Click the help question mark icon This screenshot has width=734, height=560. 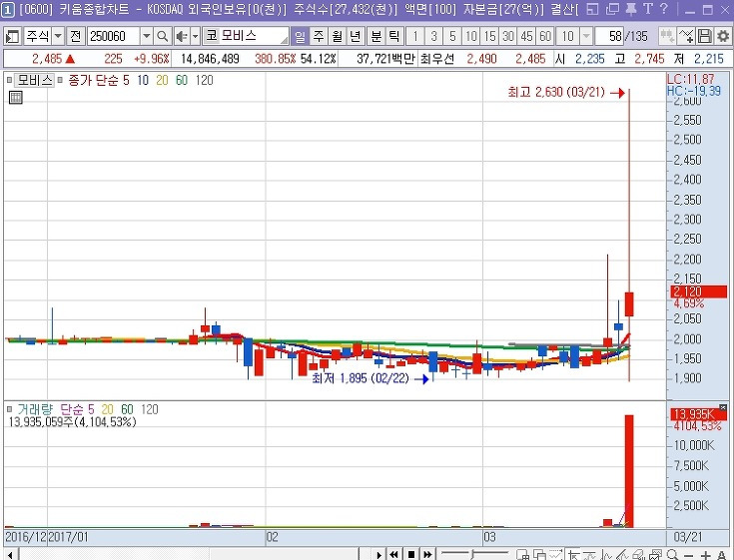(x=664, y=9)
